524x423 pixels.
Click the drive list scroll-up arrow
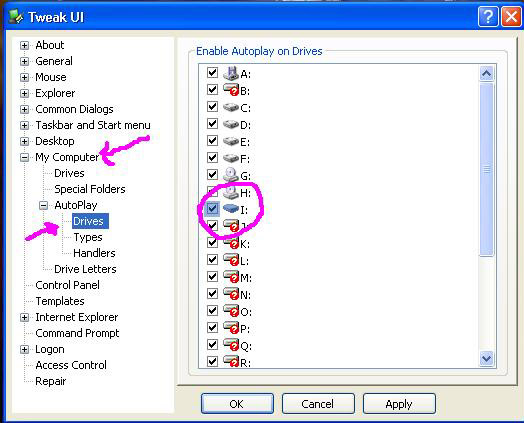click(487, 73)
